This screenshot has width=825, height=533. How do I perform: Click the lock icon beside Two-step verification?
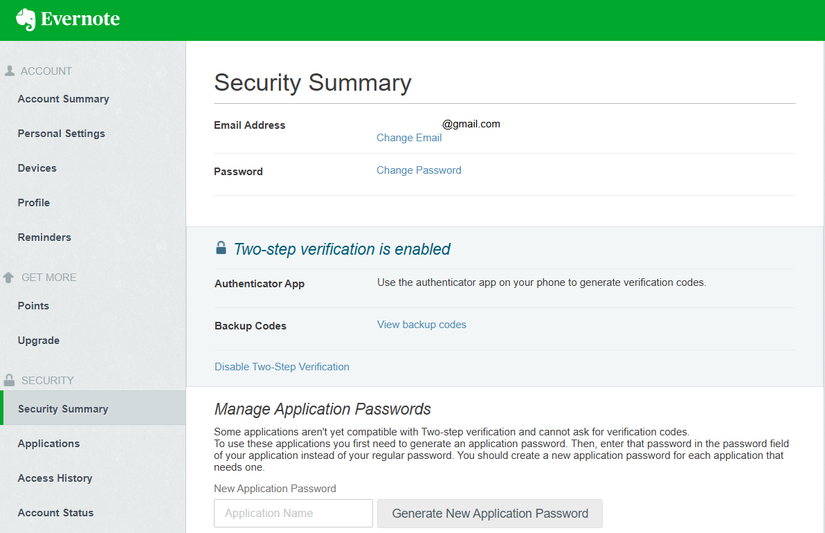[221, 248]
